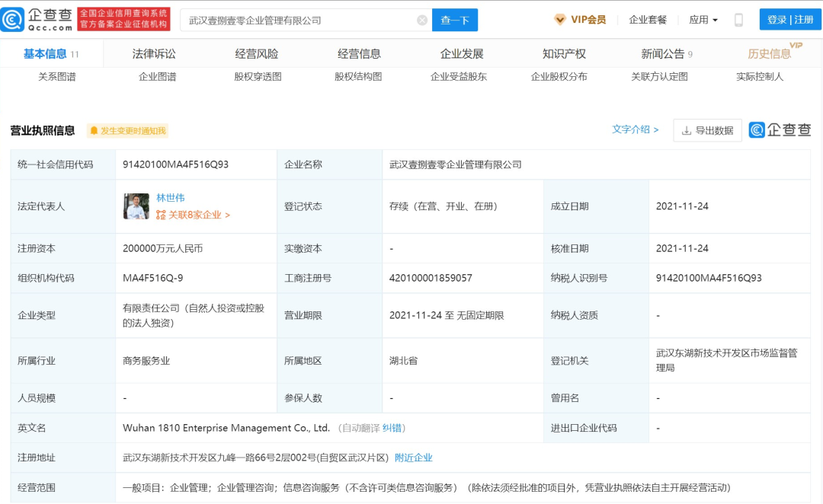Click the 企查查 watermark logo beside export
The width and height of the screenshot is (823, 504).
pyautogui.click(x=780, y=130)
